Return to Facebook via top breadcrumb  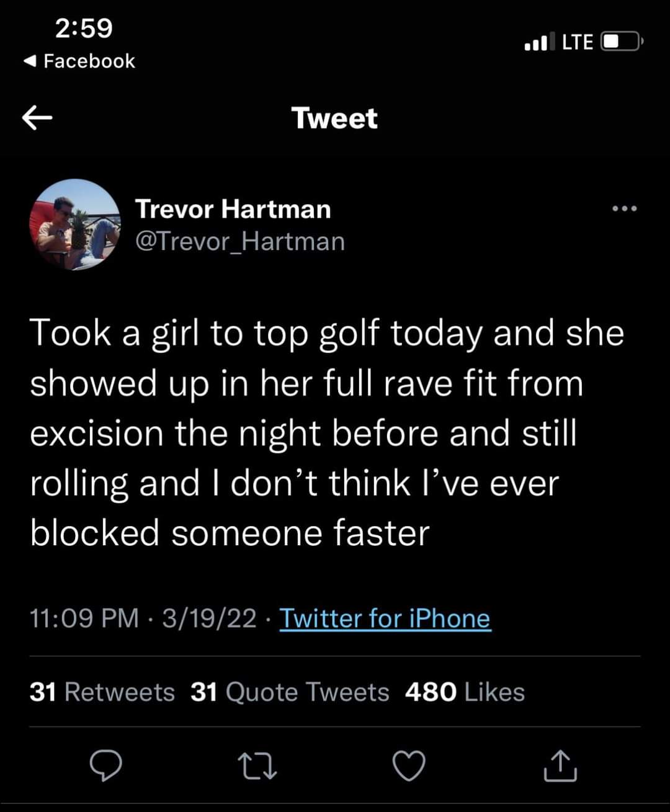coord(79,61)
